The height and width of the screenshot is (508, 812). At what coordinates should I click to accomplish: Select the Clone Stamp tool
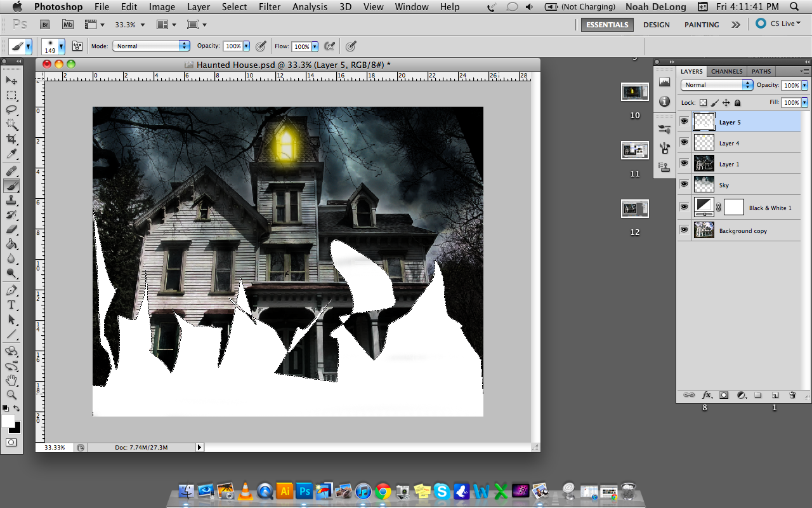coord(11,200)
